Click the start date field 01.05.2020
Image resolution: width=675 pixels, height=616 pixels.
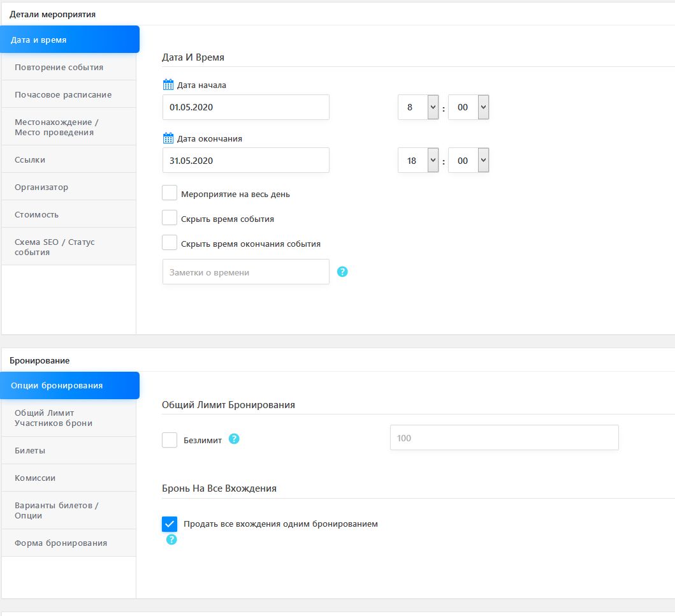point(245,107)
